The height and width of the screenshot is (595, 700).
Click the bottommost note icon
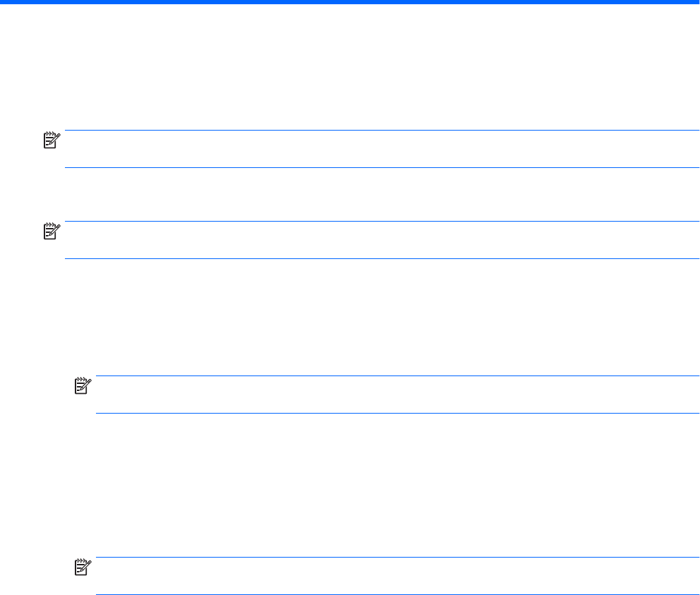click(x=83, y=567)
